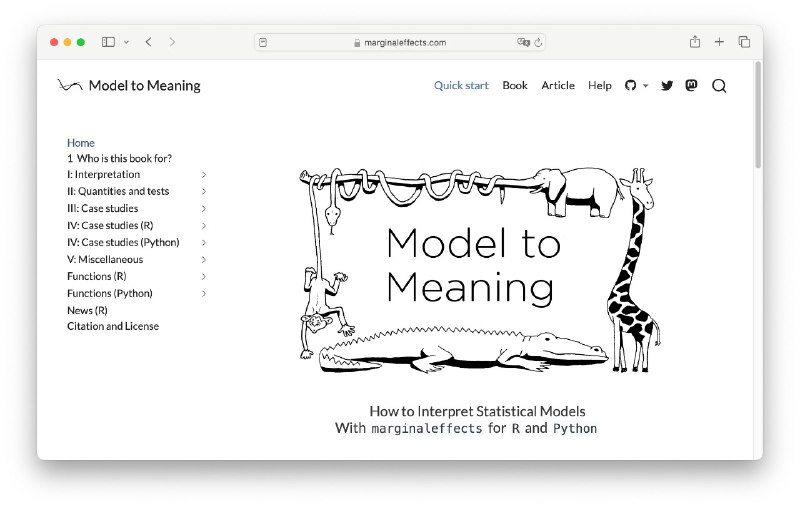Click the translate icon in address bar
This screenshot has width=800, height=509.
[523, 42]
